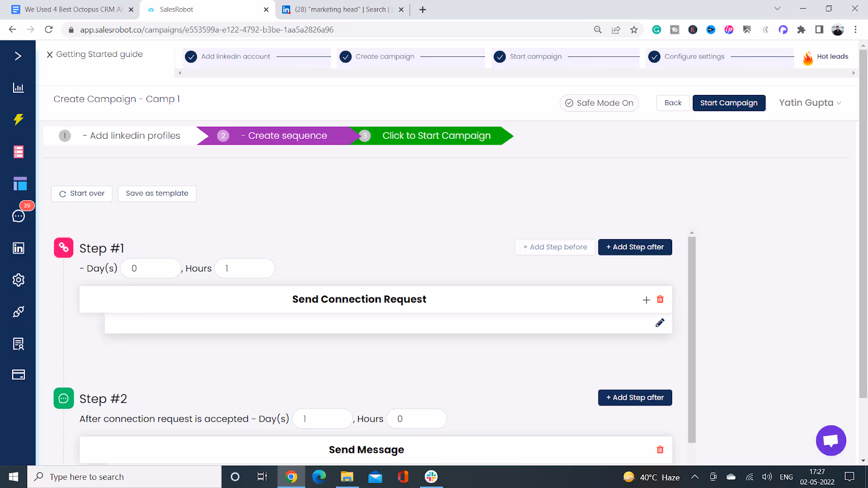Edit Step 1 with the pencil icon

(x=660, y=322)
